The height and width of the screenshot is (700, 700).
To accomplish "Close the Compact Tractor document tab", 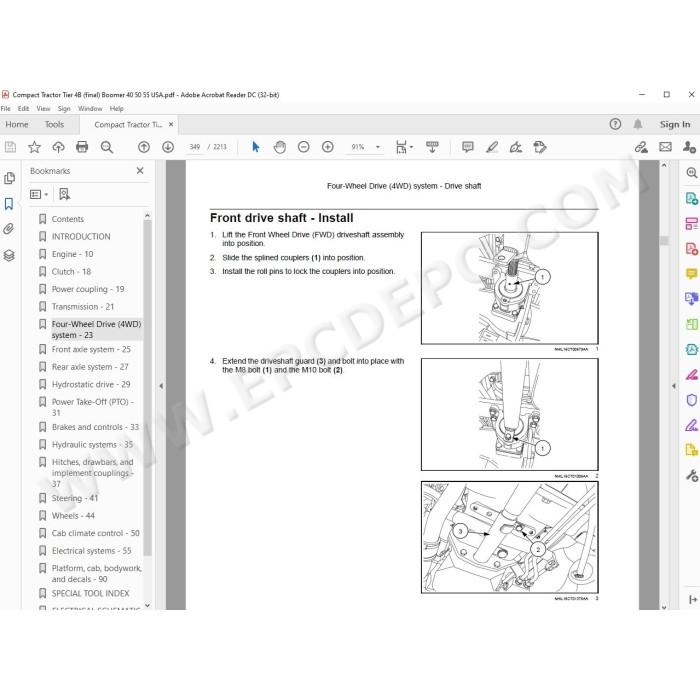I will [x=171, y=125].
